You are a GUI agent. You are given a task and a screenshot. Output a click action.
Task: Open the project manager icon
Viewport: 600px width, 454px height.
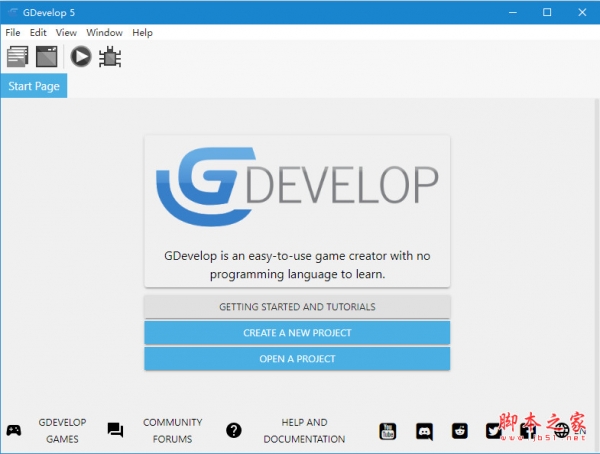point(18,57)
